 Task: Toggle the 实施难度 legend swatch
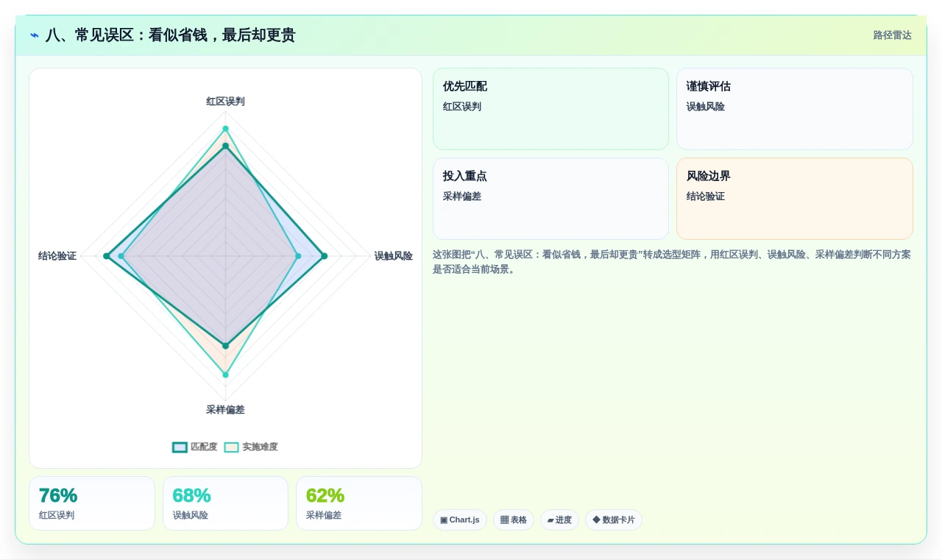232,447
